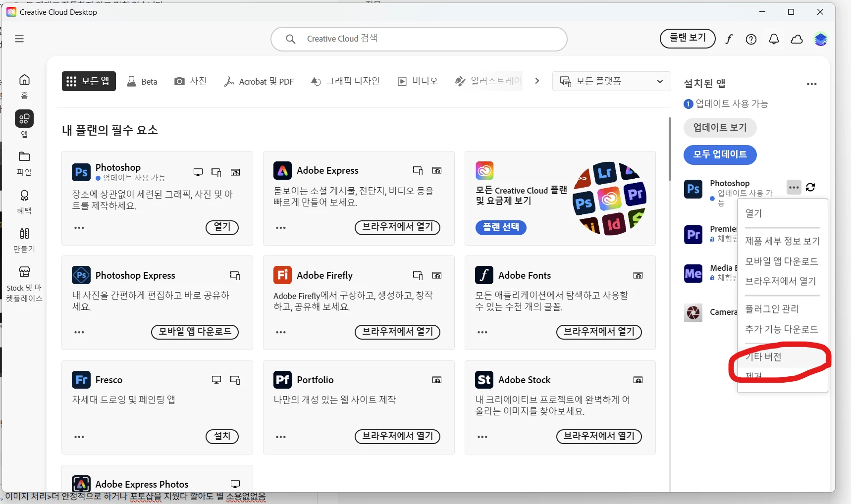Image resolution: width=851 pixels, height=504 pixels.
Task: Open Fresco card three-dot menu
Action: click(79, 437)
